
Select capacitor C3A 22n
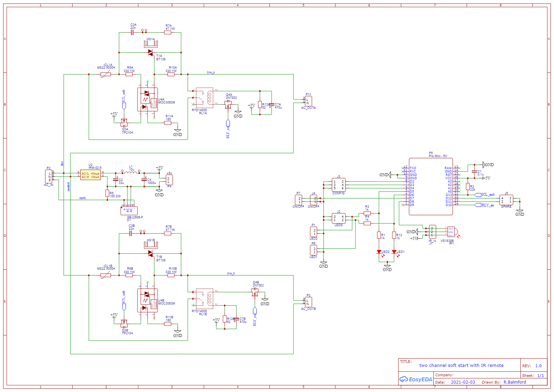point(132,32)
